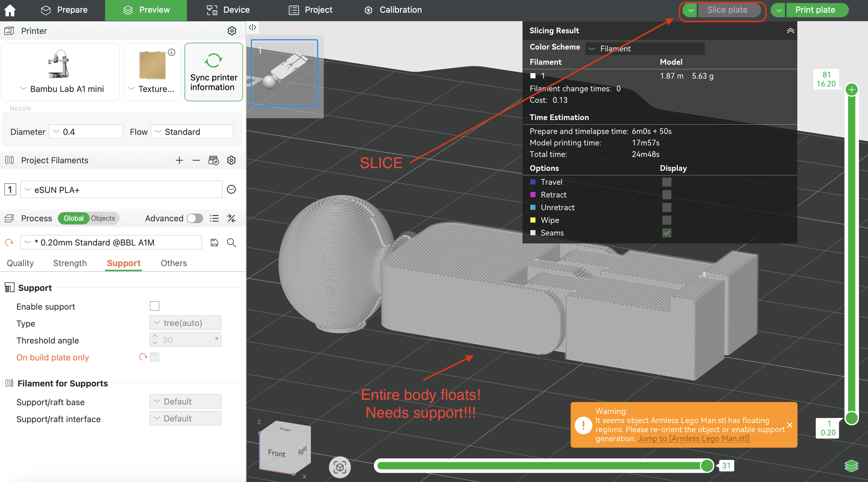Collapse sidebar with the arrows icon
868x482 pixels.
click(252, 27)
